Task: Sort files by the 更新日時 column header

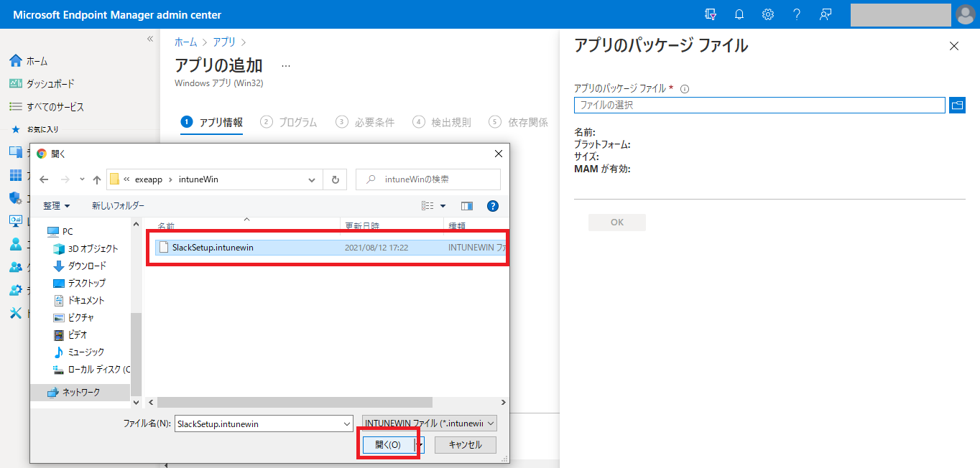Action: pyautogui.click(x=392, y=225)
